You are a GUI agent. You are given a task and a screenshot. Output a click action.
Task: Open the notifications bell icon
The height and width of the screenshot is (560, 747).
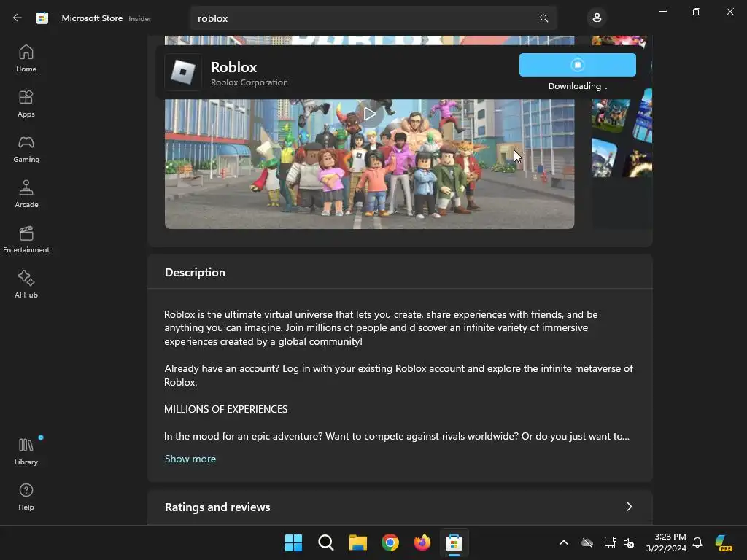pyautogui.click(x=697, y=542)
